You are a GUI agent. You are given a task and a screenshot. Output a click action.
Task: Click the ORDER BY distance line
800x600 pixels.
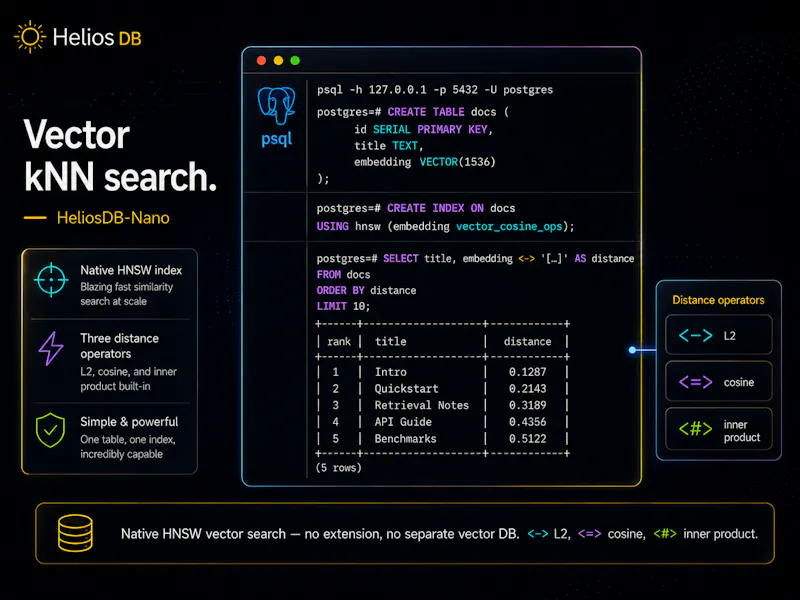click(x=366, y=290)
